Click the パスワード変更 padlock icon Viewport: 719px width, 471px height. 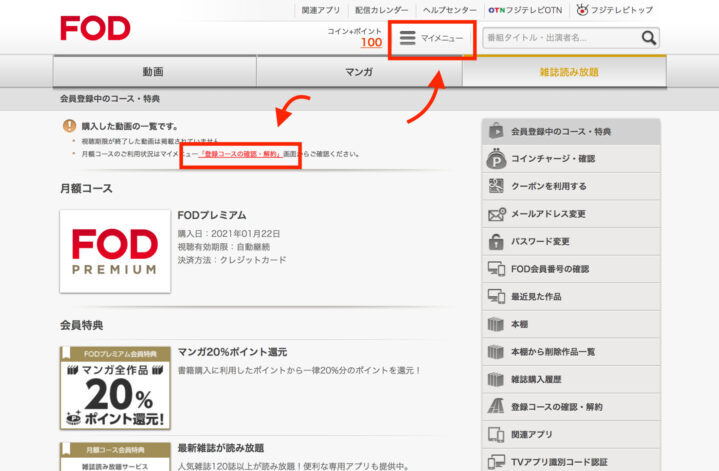[x=496, y=241]
